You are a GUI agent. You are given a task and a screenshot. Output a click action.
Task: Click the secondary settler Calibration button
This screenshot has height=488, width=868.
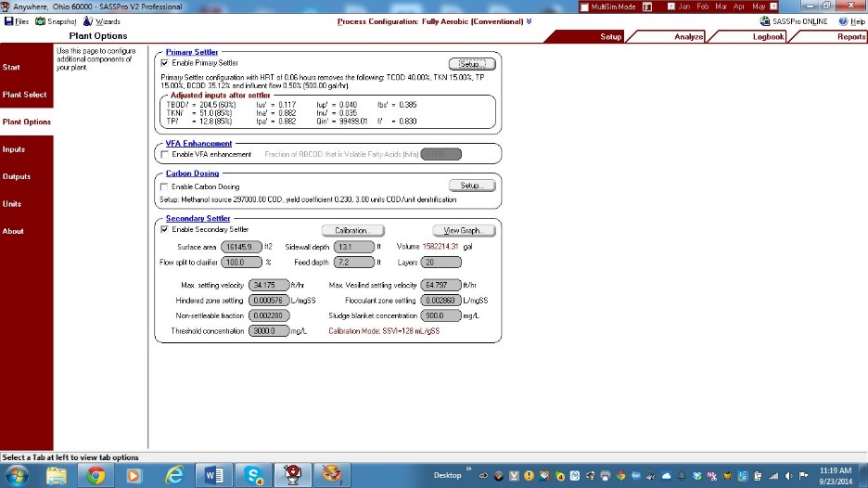tap(352, 230)
